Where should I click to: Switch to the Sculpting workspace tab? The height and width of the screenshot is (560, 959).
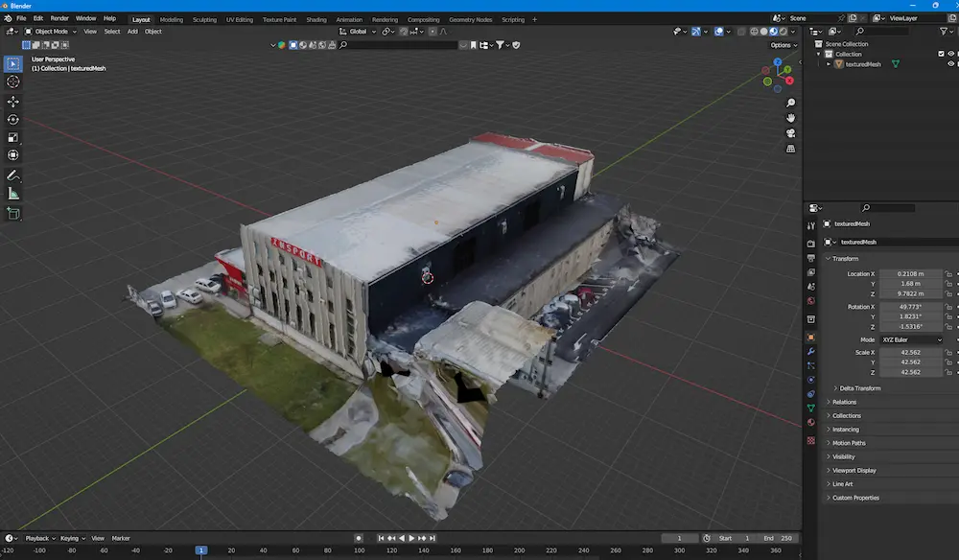[204, 19]
